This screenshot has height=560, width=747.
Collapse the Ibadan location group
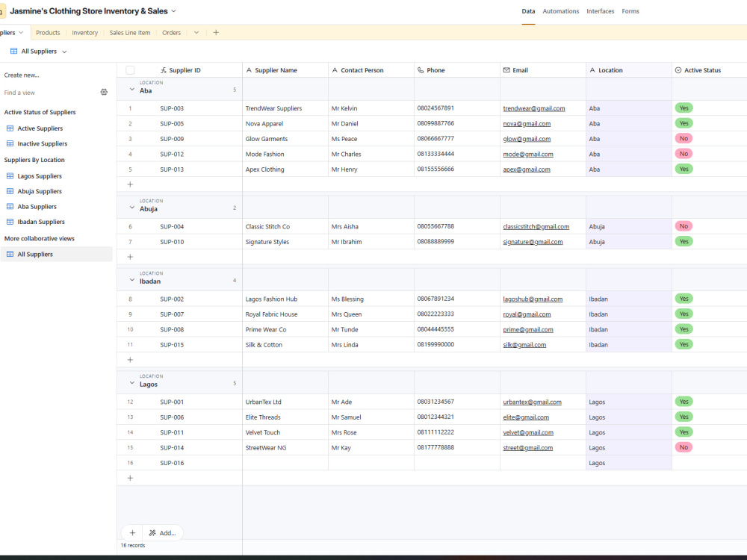(x=132, y=279)
